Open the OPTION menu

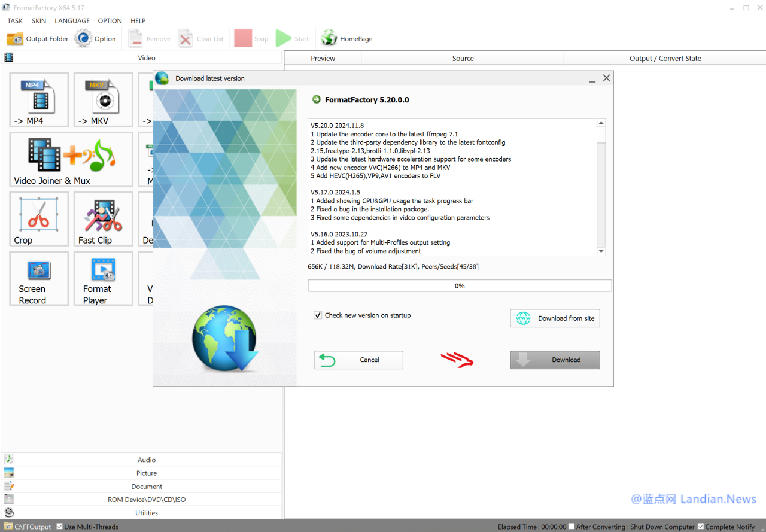point(110,20)
